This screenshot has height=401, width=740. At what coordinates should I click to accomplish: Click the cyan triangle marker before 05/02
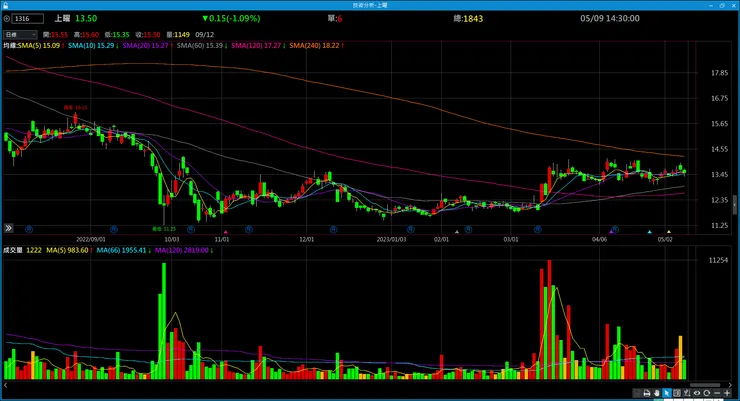pyautogui.click(x=649, y=232)
